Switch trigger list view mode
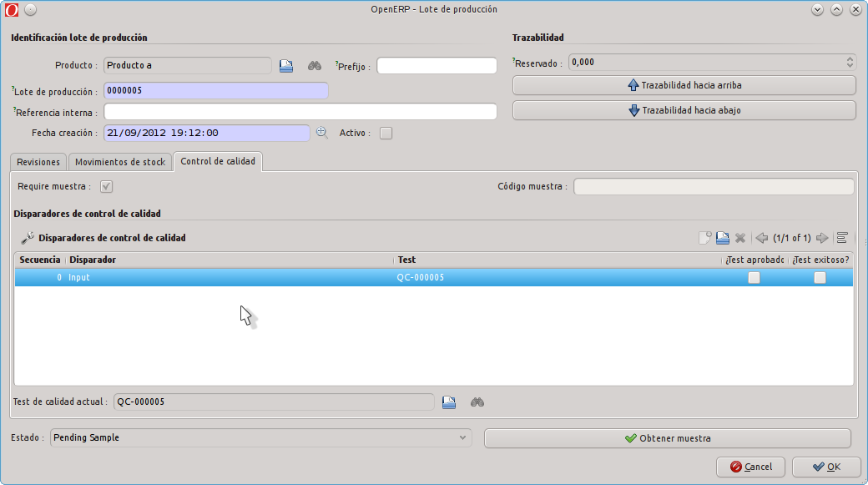 (x=842, y=238)
